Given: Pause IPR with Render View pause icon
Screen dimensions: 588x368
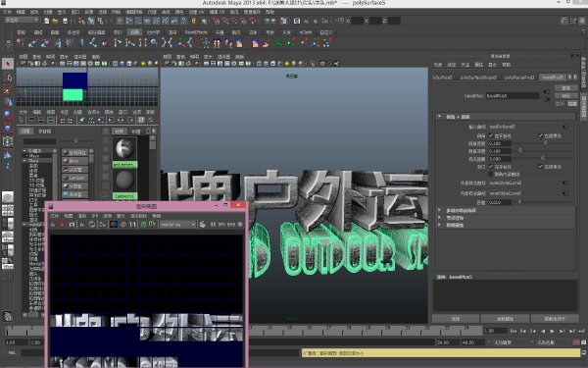Looking at the screenshot, I should (213, 224).
